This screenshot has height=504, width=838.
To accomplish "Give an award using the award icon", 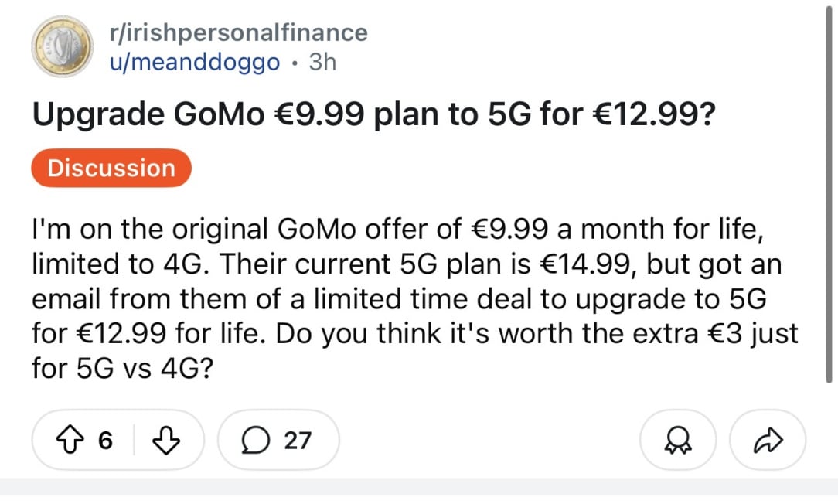I will (677, 441).
